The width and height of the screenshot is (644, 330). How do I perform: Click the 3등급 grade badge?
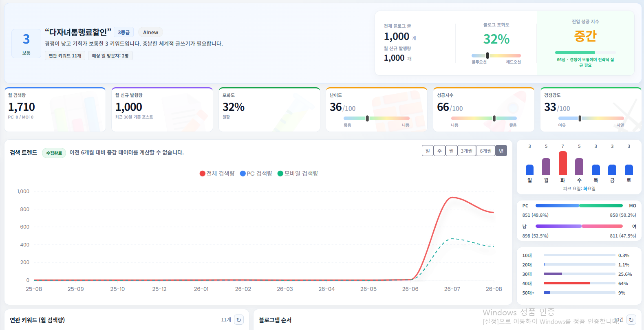[124, 32]
